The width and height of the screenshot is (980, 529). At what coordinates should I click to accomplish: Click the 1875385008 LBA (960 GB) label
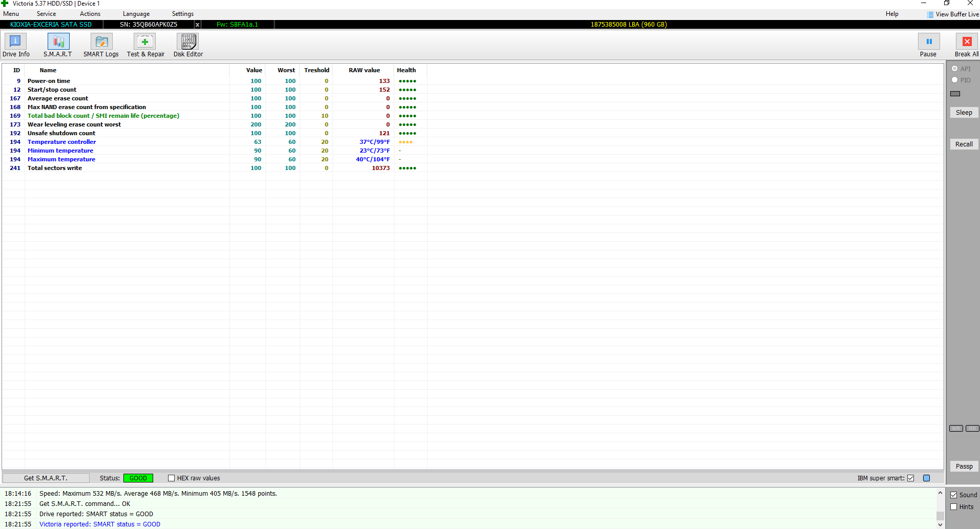[629, 25]
